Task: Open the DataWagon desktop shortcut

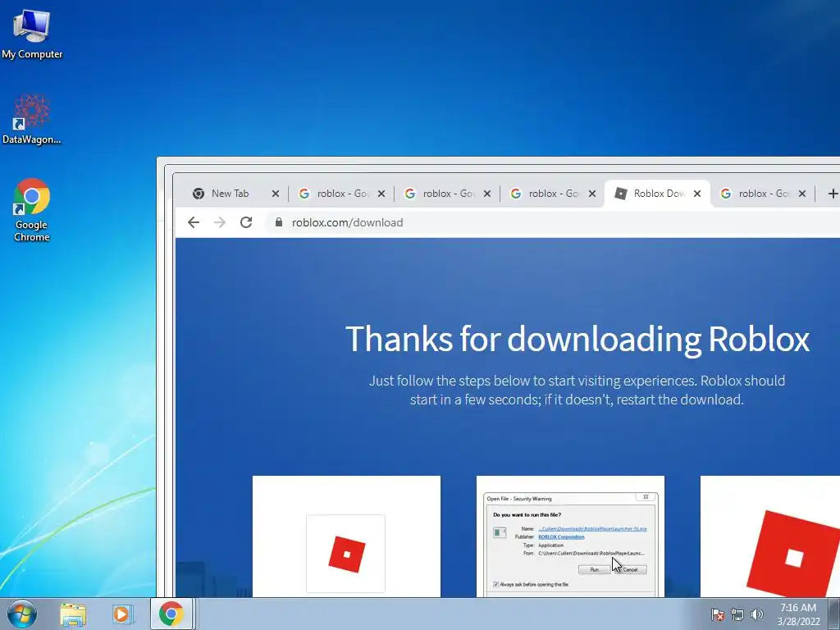Action: [x=32, y=119]
